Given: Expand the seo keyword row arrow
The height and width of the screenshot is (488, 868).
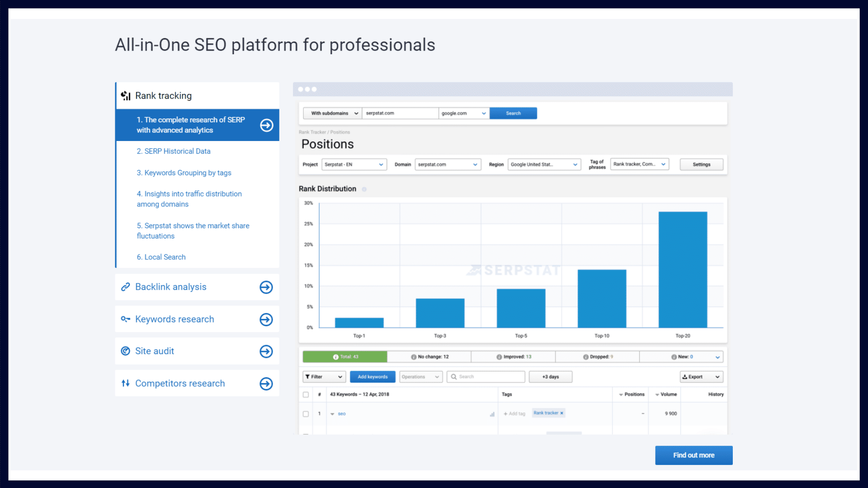Looking at the screenshot, I should [332, 414].
